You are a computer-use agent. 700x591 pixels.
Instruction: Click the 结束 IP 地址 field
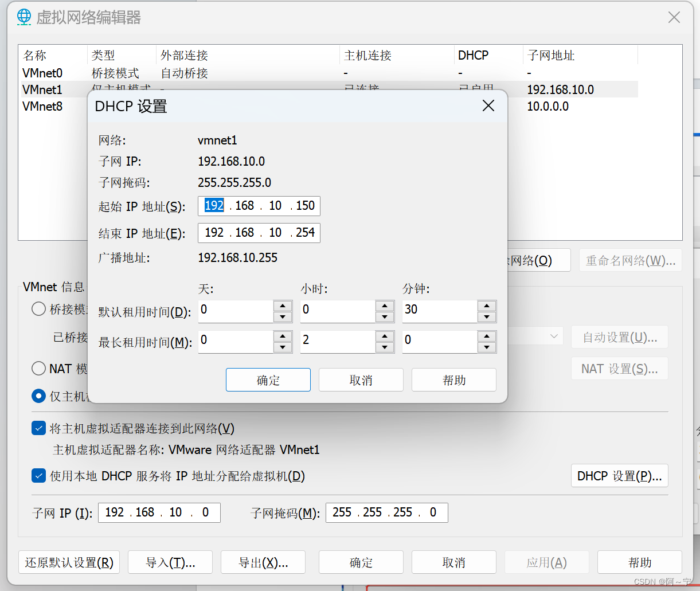pos(259,233)
